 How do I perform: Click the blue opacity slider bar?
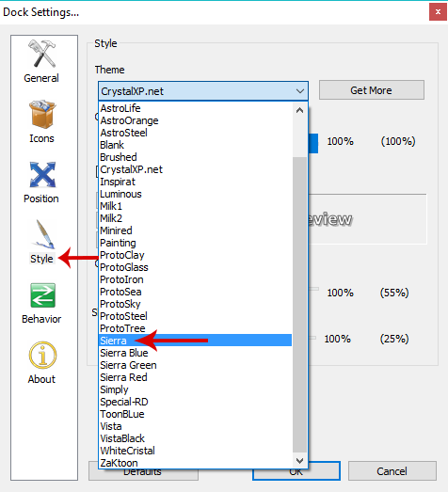[x=313, y=143]
